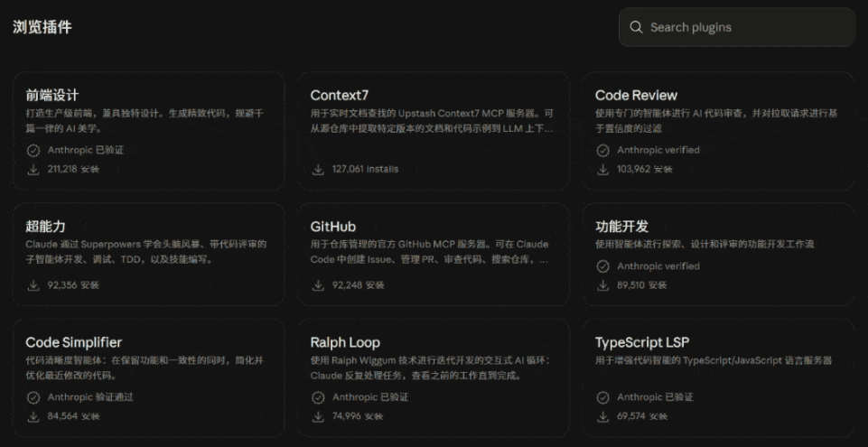Click the Context7 description mentioning Upstash

[x=431, y=121]
